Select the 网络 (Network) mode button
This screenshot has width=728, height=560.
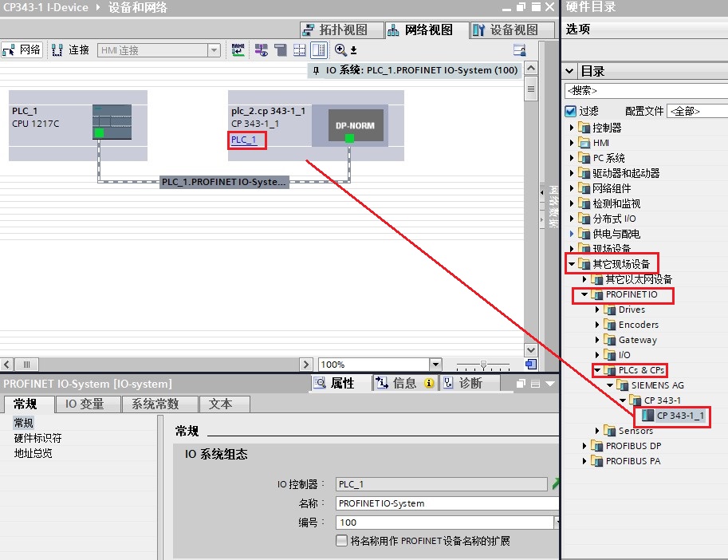click(22, 49)
